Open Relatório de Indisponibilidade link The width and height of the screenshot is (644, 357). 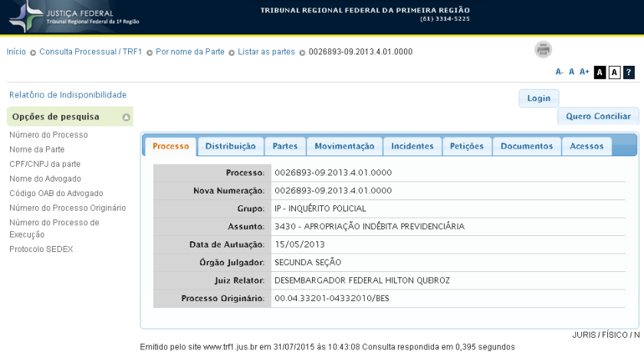[67, 95]
